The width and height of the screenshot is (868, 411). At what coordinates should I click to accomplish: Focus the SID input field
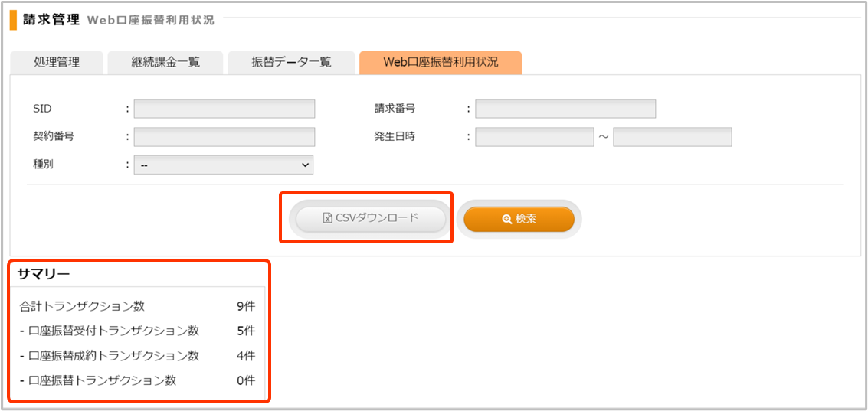[224, 109]
